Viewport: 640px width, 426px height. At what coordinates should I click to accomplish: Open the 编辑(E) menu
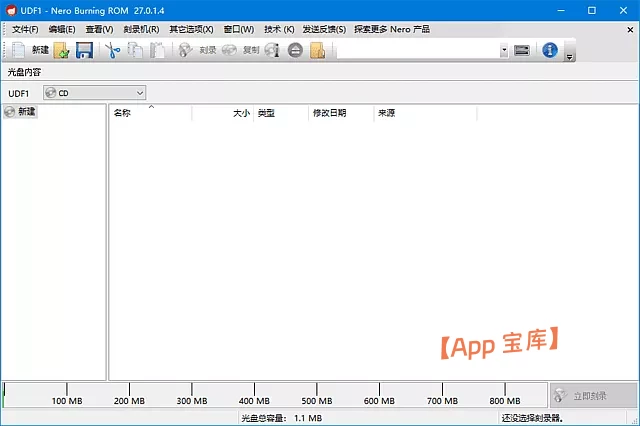coord(62,29)
